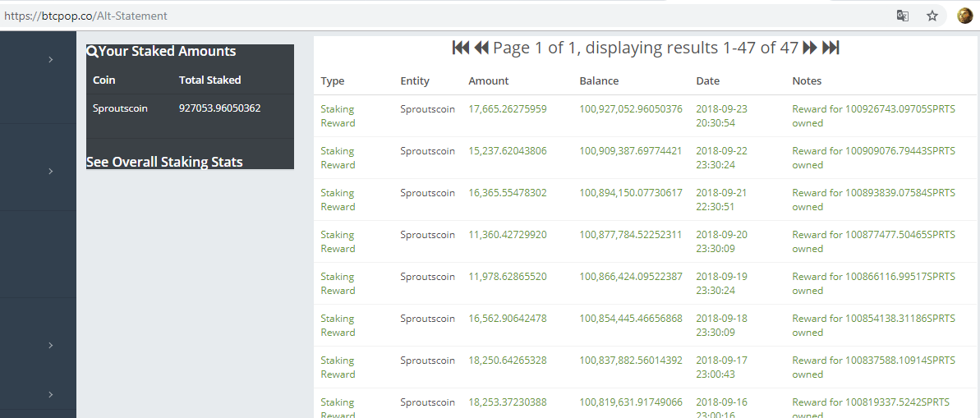Click balance 100,866,424.09522387

click(x=631, y=276)
